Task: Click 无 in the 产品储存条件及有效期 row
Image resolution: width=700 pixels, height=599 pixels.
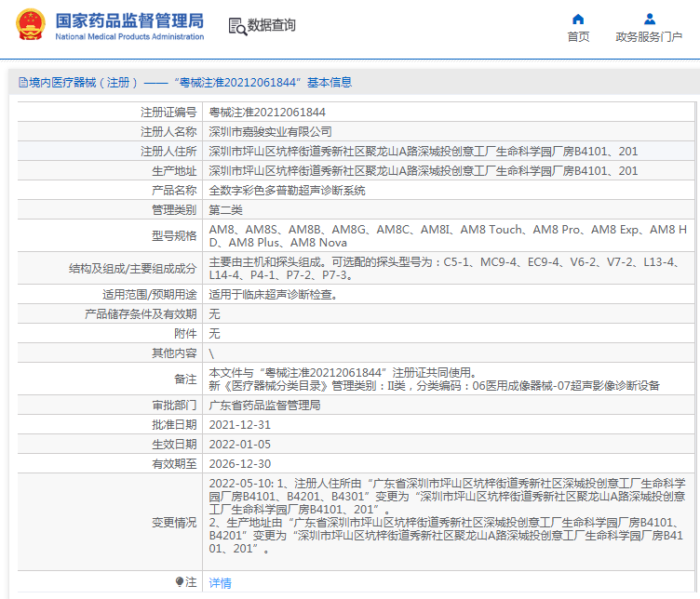Action: [214, 314]
